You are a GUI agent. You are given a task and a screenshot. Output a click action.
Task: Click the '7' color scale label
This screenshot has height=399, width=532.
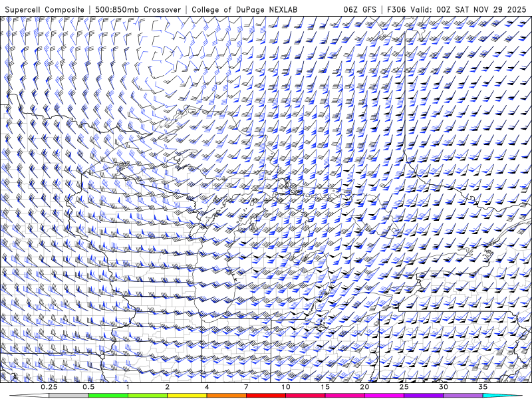click(x=246, y=387)
